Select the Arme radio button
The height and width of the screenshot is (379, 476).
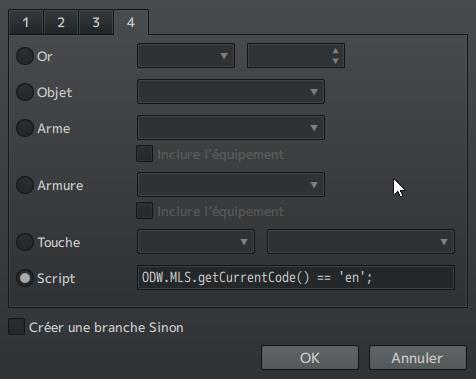(x=25, y=128)
